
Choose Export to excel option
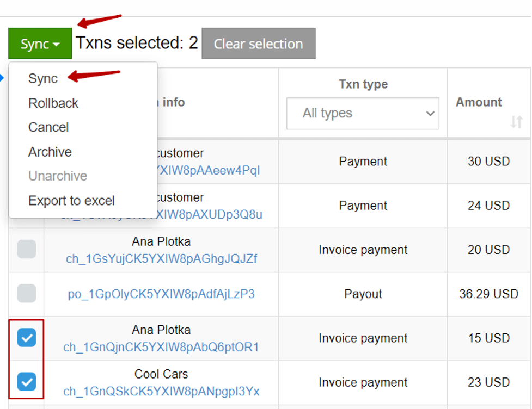71,201
